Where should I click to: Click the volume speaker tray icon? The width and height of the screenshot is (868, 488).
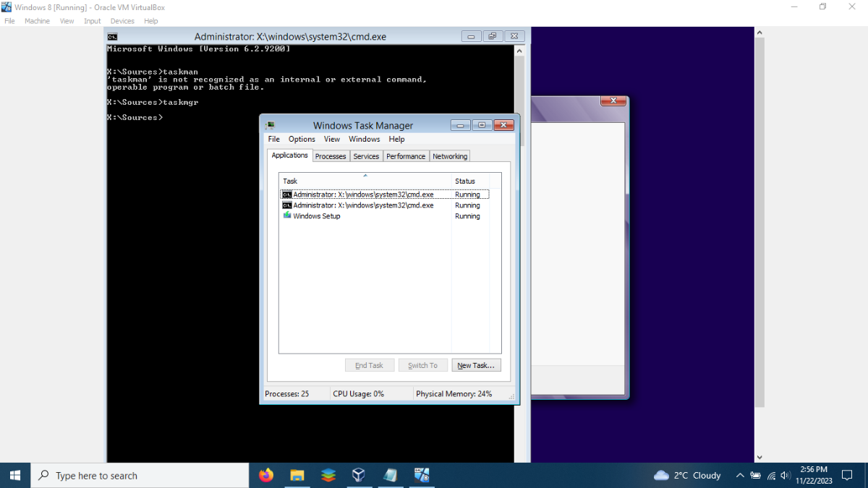[x=786, y=475]
